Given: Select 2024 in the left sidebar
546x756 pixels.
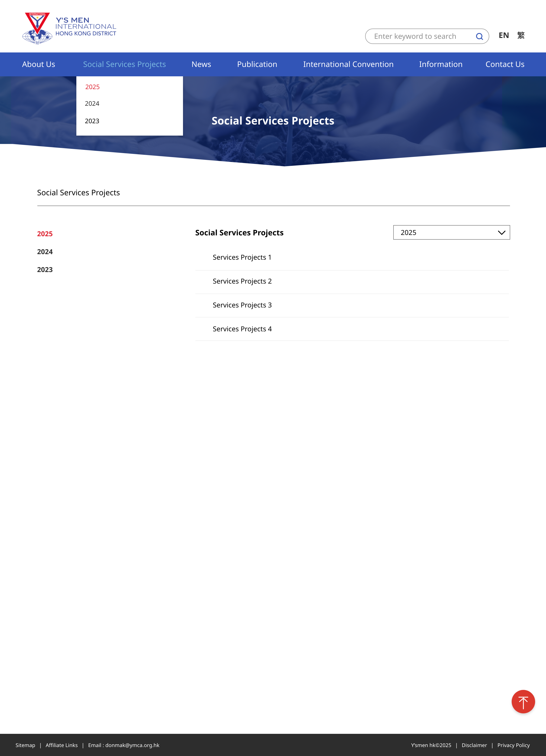Looking at the screenshot, I should tap(45, 252).
